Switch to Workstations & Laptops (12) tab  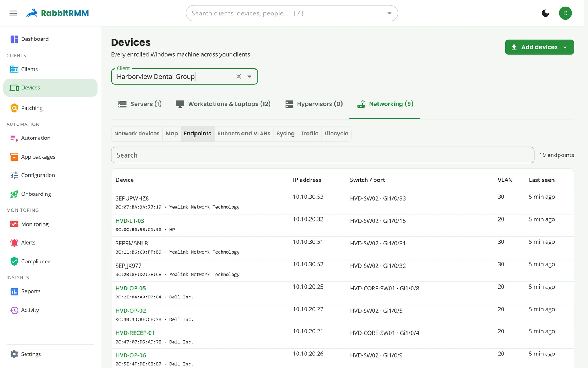coord(223,104)
